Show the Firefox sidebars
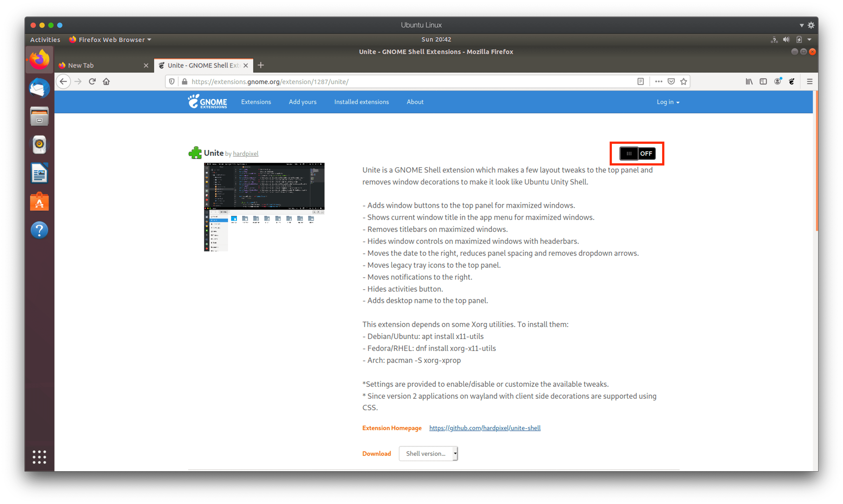The height and width of the screenshot is (504, 843). [763, 81]
